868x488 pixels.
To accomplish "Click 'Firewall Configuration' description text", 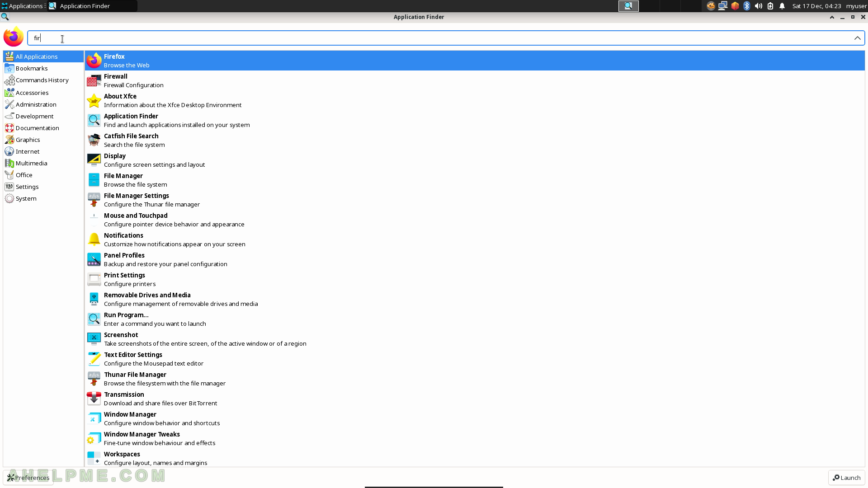I will coord(134,85).
